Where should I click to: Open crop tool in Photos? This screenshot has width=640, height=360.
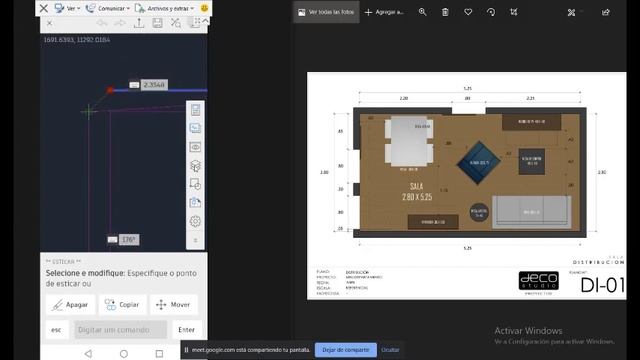click(514, 12)
